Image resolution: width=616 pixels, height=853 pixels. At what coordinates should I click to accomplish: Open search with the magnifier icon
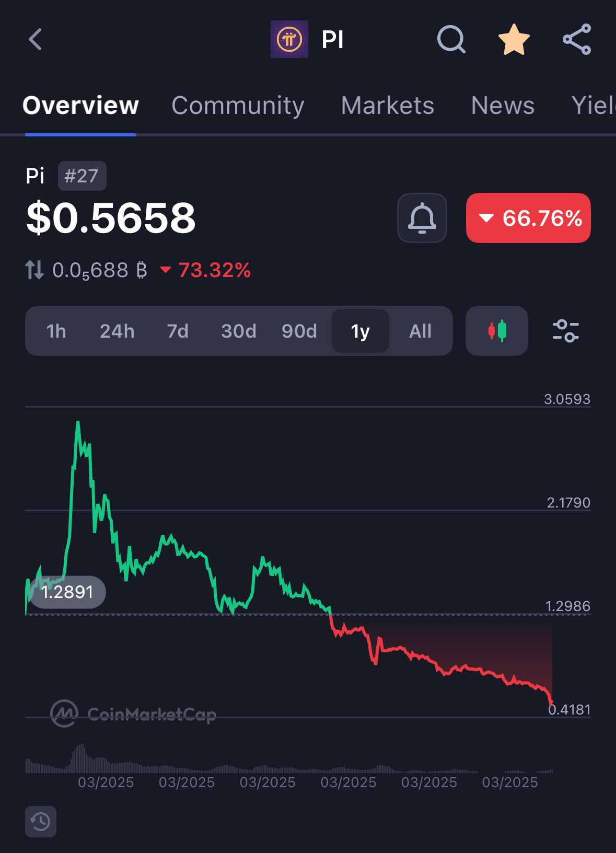coord(451,39)
